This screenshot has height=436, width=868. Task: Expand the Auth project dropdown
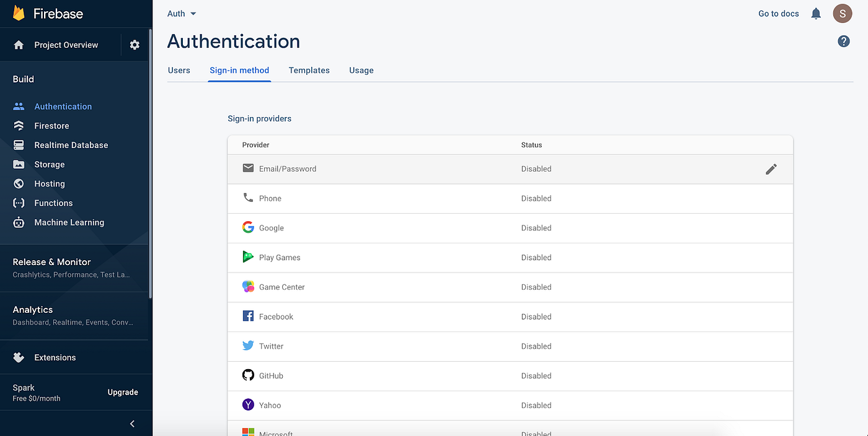(x=182, y=14)
